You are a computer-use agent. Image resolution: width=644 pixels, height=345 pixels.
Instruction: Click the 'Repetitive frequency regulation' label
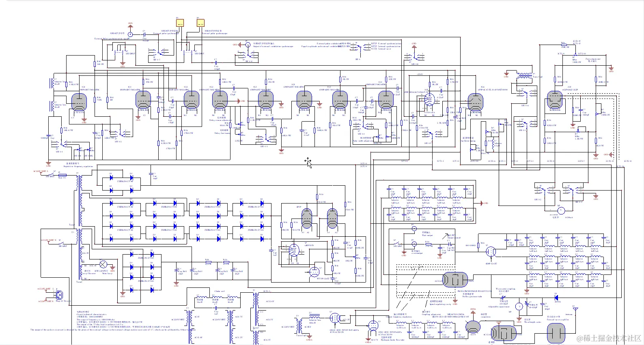pos(78,166)
